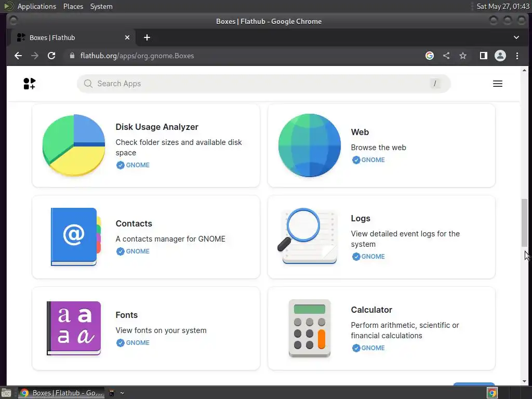Click the scrollbar up arrow

525,71
